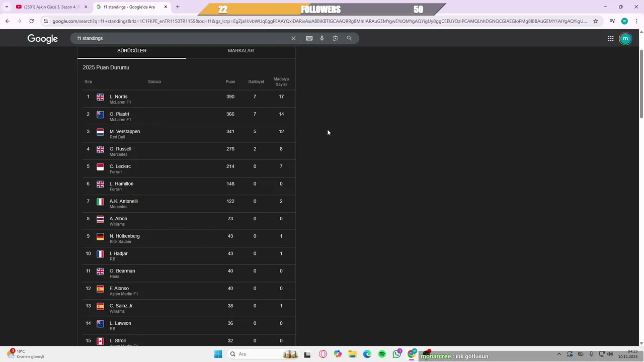
Task: Launch Opera from the taskbar
Action: [x=323, y=354]
